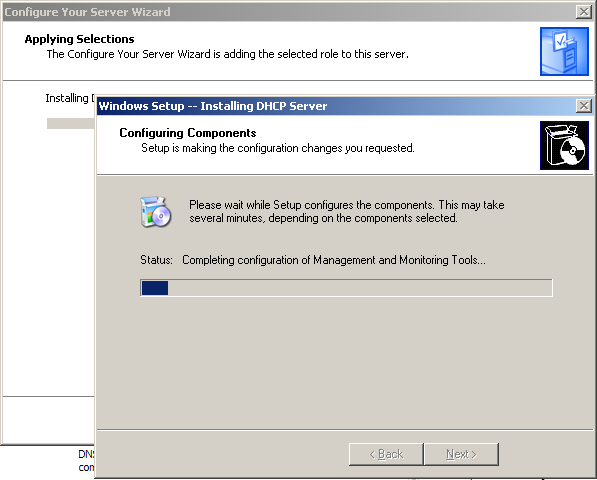Screen dimensions: 597x480
Task: Click the software box and CD icon
Action: point(156,212)
